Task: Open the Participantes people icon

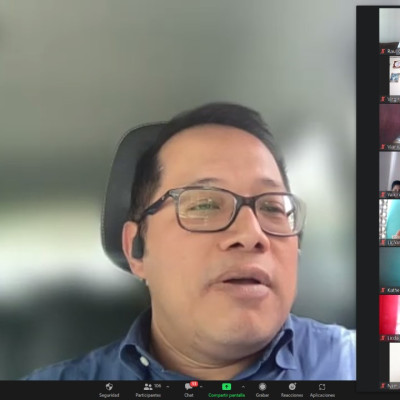Action: (148, 387)
